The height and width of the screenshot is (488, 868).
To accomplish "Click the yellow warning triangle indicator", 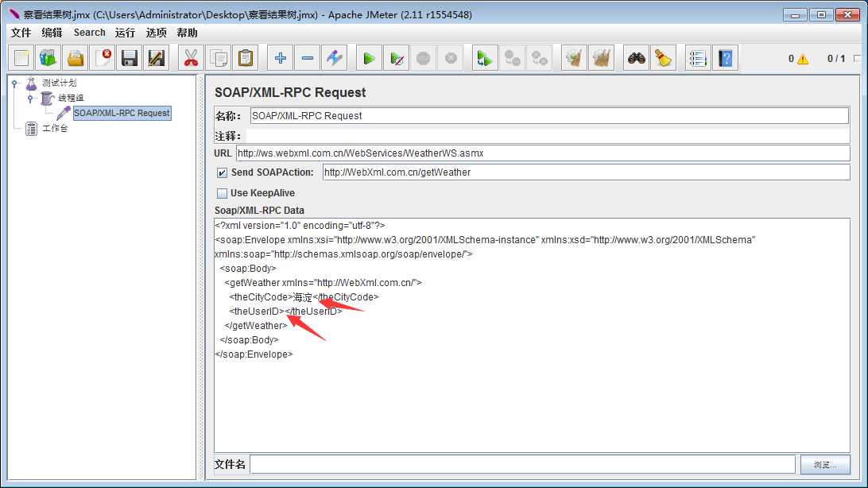I will tap(802, 59).
